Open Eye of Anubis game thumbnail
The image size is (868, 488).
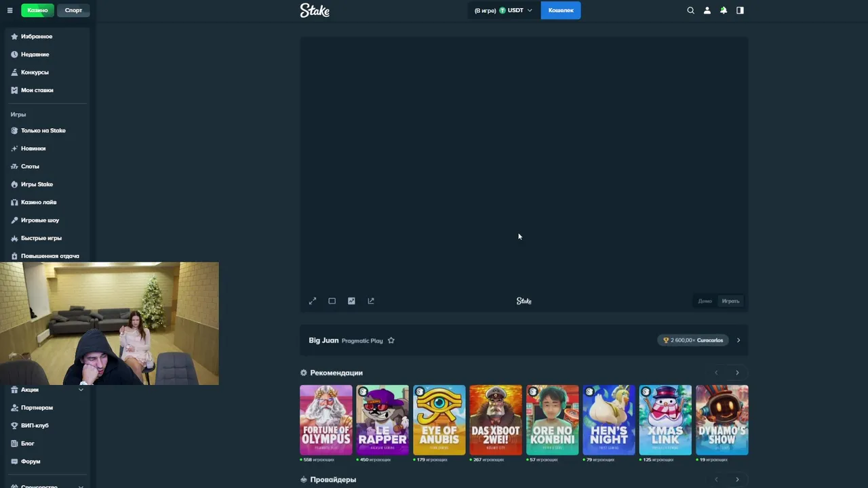[x=439, y=420]
